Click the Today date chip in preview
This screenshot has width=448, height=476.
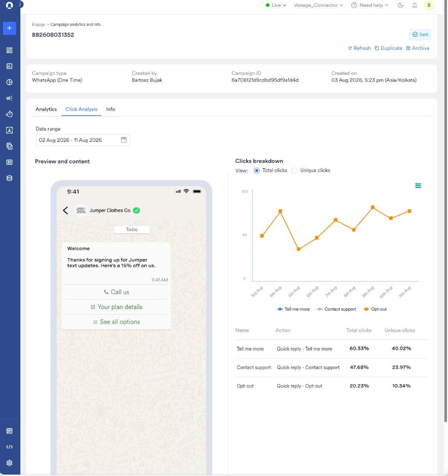132,229
